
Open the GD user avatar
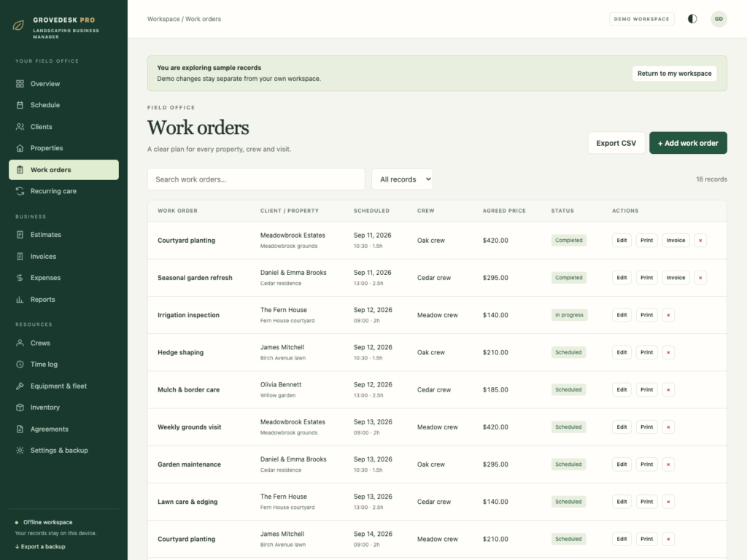(x=719, y=19)
